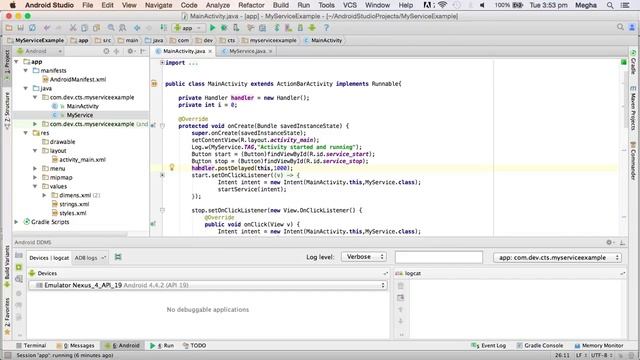The height and width of the screenshot is (360, 640).
Task: Open the Android project view dropdown
Action: point(39,51)
